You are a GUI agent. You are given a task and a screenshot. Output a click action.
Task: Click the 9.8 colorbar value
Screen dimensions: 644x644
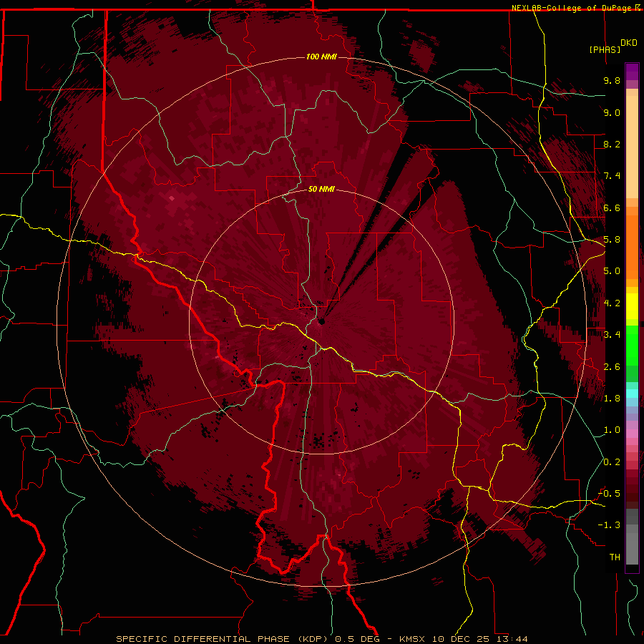point(612,80)
